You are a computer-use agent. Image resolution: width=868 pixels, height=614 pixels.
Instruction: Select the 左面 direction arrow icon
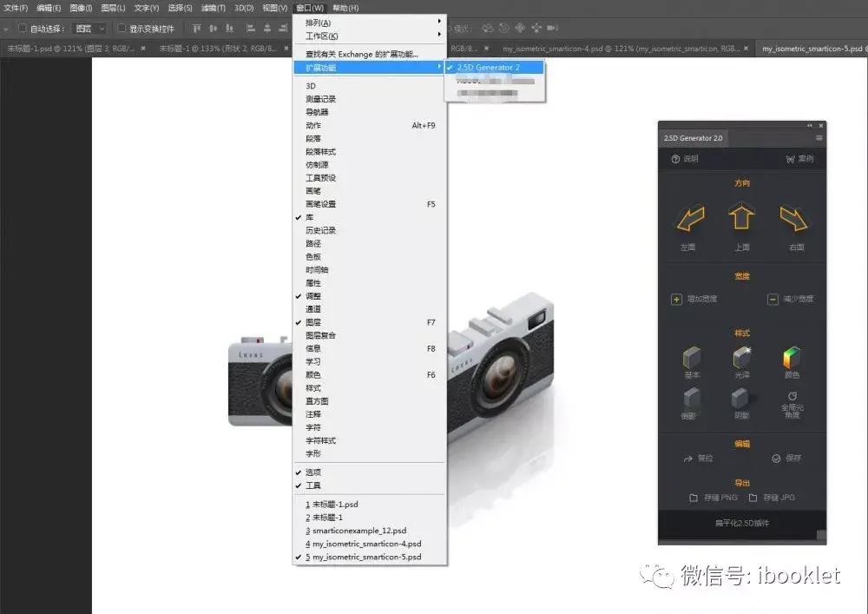690,219
